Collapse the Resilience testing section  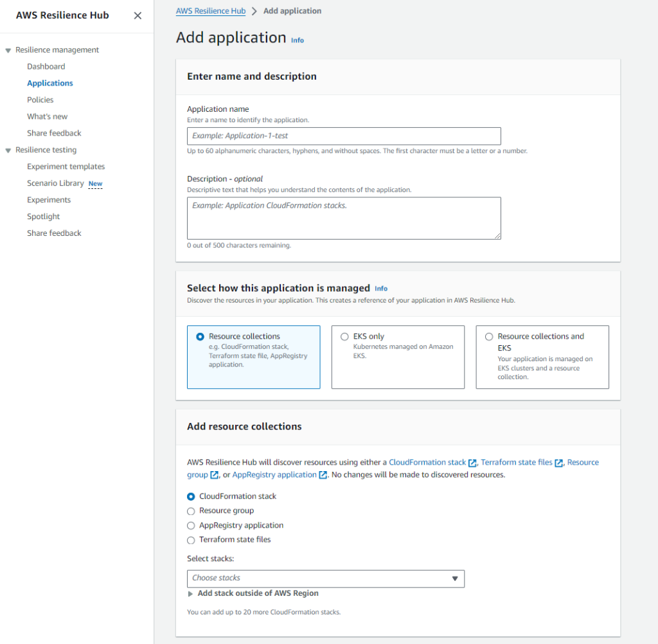click(7, 150)
